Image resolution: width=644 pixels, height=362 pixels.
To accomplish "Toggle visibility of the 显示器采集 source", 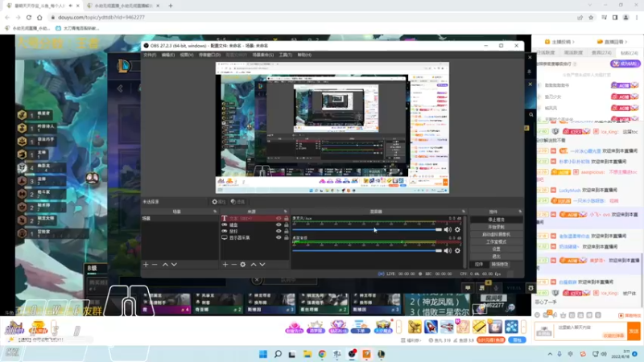I will tap(279, 237).
